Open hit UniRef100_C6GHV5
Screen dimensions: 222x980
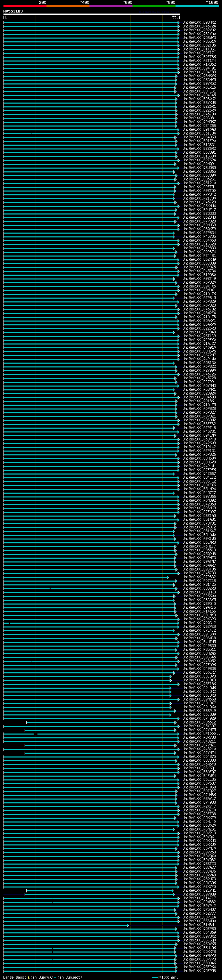[199, 80]
